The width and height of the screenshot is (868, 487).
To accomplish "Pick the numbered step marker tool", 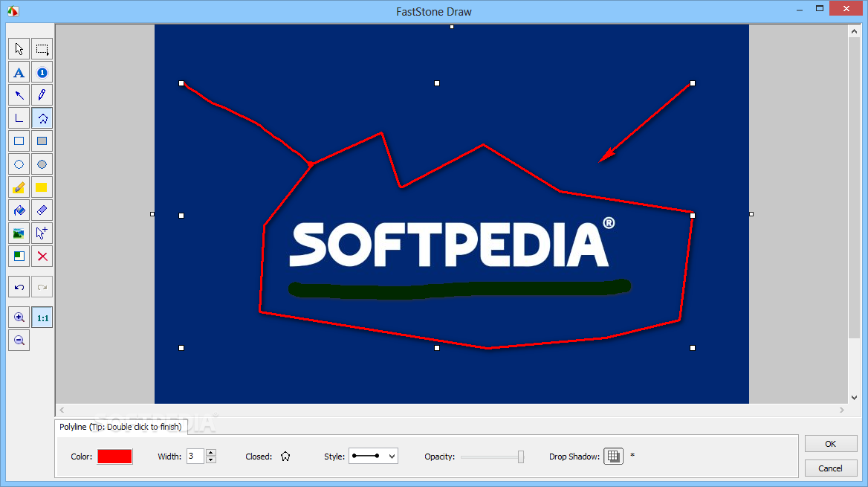I will (42, 72).
